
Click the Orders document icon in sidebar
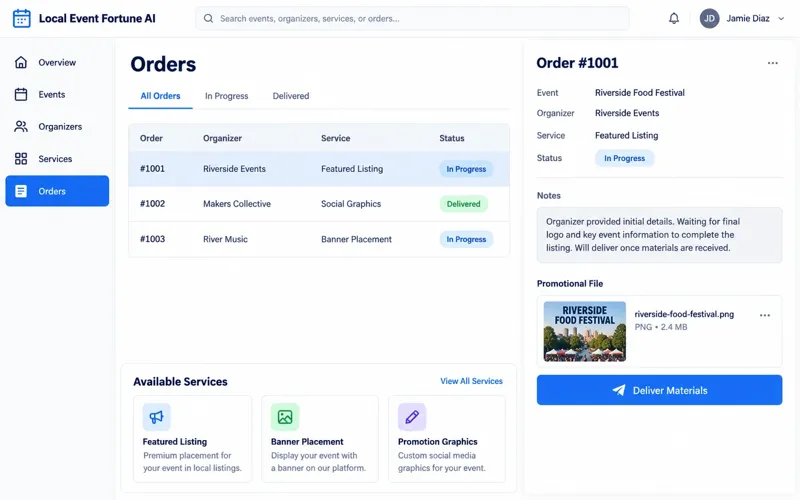[x=21, y=191]
